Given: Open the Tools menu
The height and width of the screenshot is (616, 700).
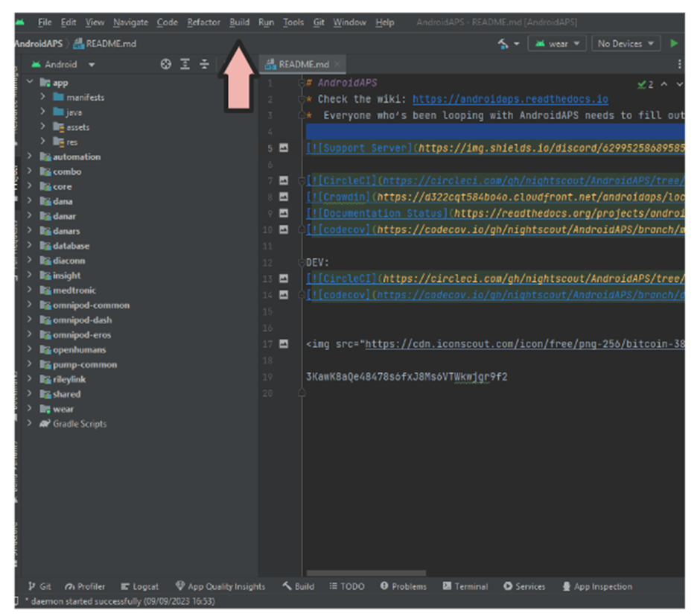Looking at the screenshot, I should coord(293,22).
